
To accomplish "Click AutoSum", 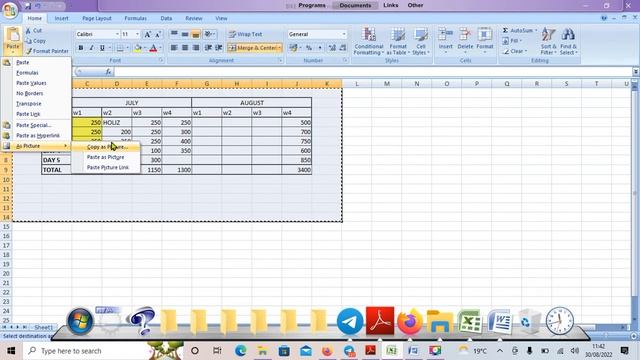I will (x=518, y=31).
